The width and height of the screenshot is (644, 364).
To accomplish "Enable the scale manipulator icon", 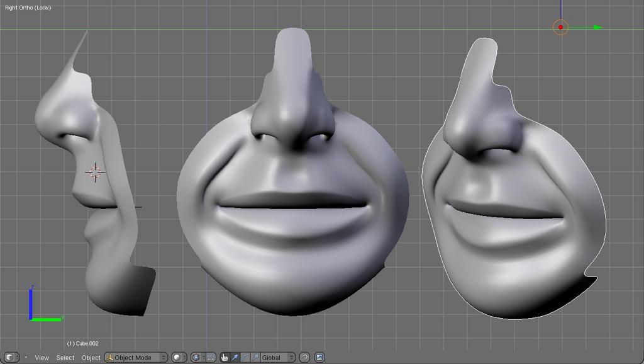I will (255, 357).
